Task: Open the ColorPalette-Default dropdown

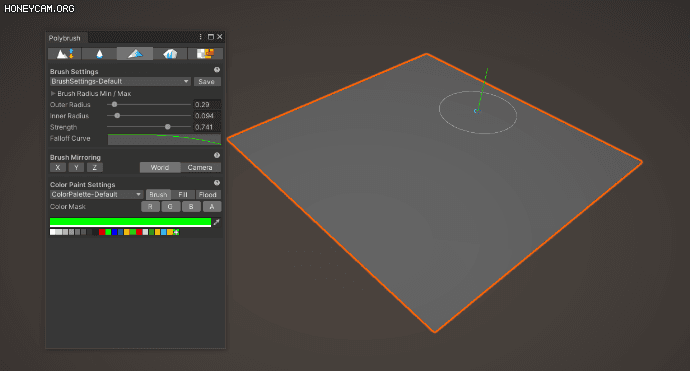Action: [x=96, y=195]
